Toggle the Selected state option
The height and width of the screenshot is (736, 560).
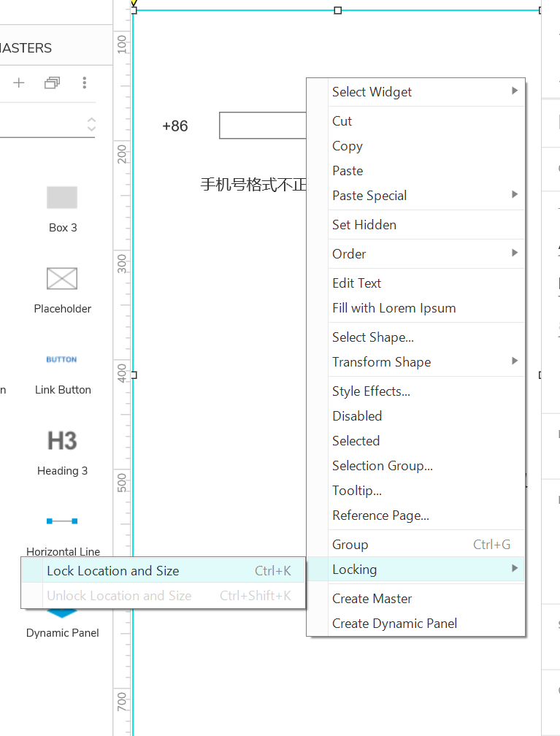click(x=356, y=441)
